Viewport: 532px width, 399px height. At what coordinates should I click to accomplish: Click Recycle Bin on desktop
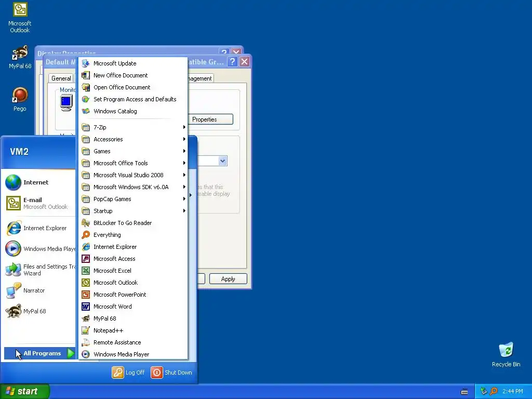(x=506, y=354)
